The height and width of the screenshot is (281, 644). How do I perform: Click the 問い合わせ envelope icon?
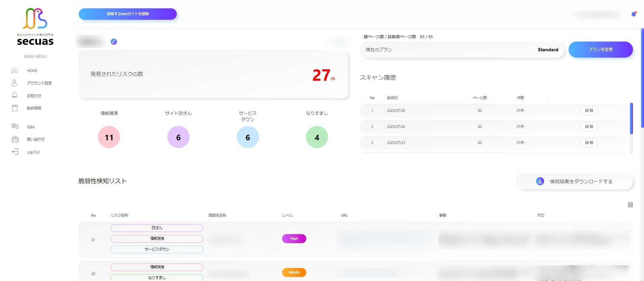click(15, 139)
